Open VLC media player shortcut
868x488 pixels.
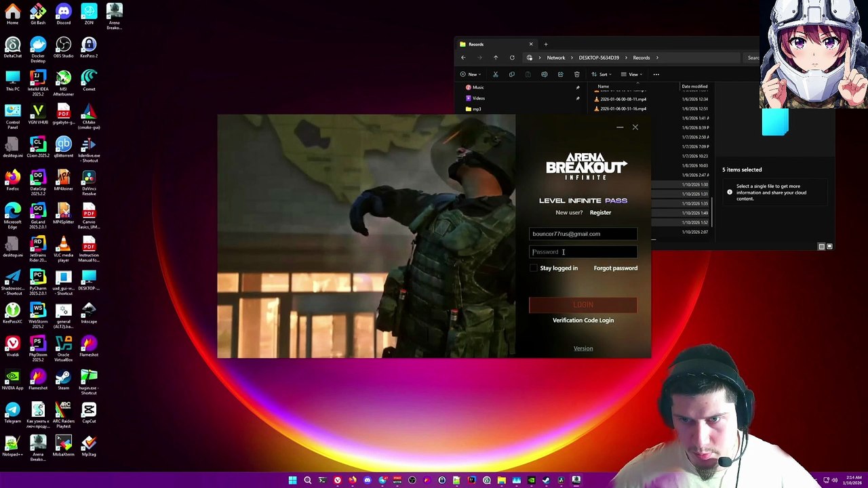[x=63, y=249]
